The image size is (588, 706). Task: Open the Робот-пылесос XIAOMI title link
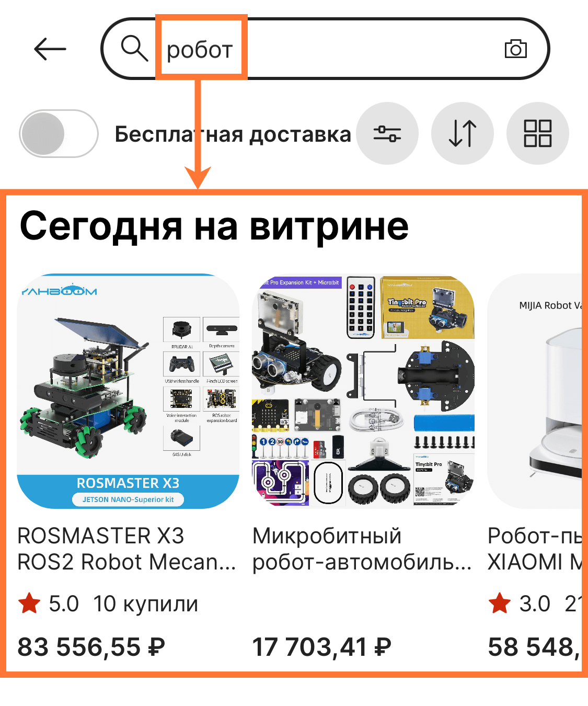(535, 549)
